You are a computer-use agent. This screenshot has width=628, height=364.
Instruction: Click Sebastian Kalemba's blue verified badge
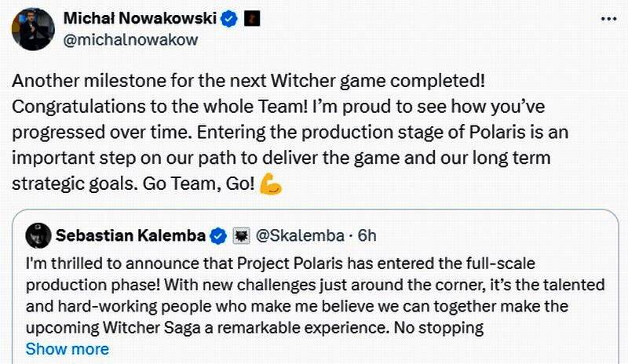click(219, 235)
